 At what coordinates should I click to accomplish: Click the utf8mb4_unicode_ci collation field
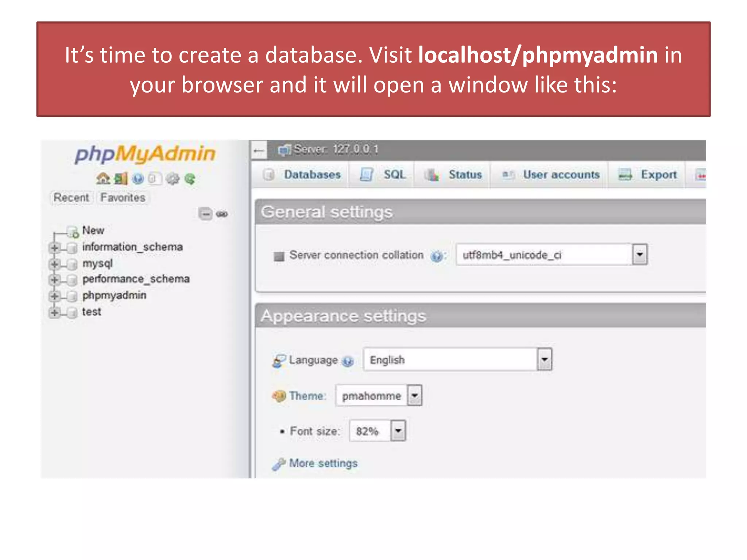pyautogui.click(x=551, y=254)
